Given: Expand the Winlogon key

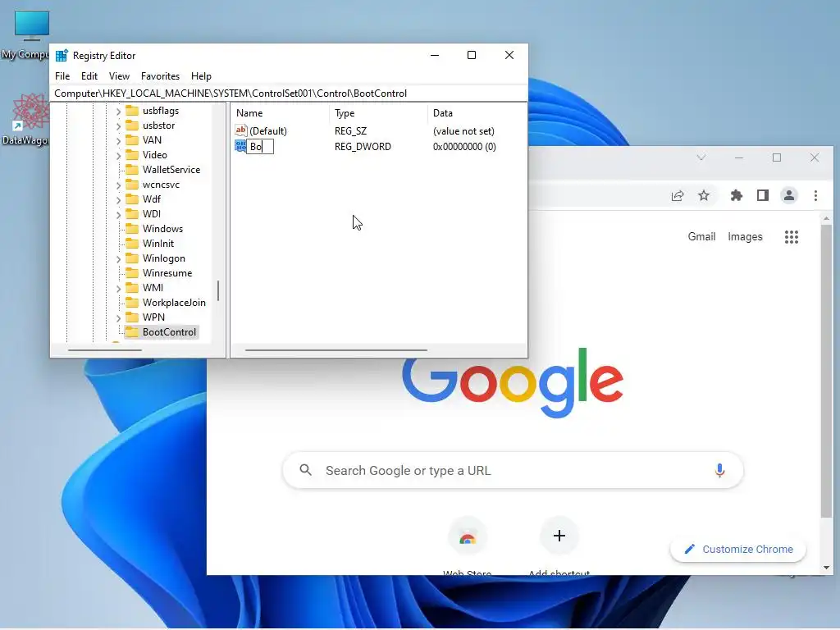Looking at the screenshot, I should pyautogui.click(x=118, y=258).
